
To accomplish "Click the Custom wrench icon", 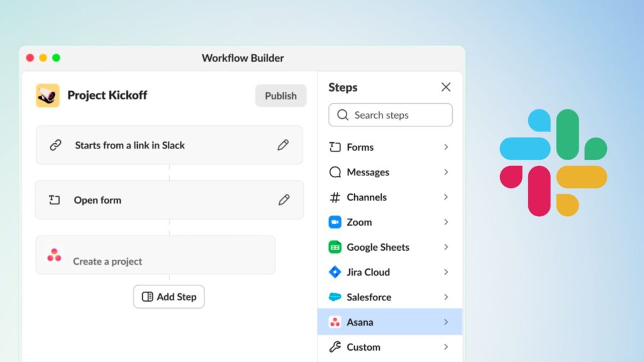I will pyautogui.click(x=335, y=347).
